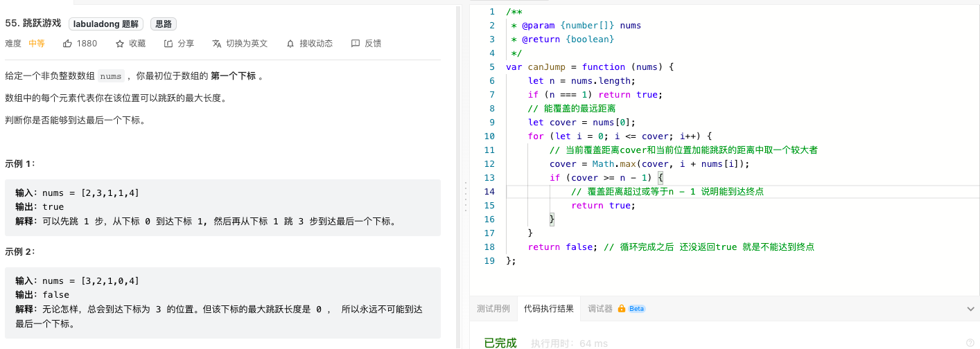Click the feedback icon for 反馈

pos(356,44)
